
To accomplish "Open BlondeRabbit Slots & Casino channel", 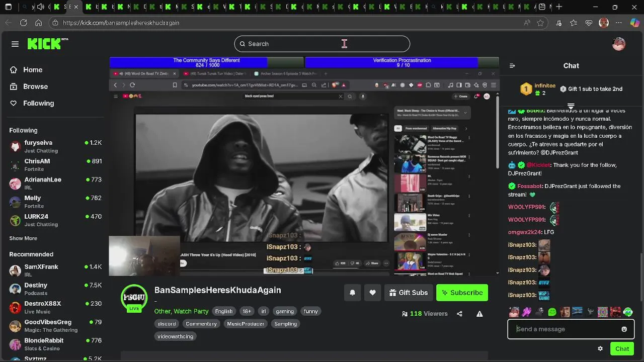I will tap(55, 344).
